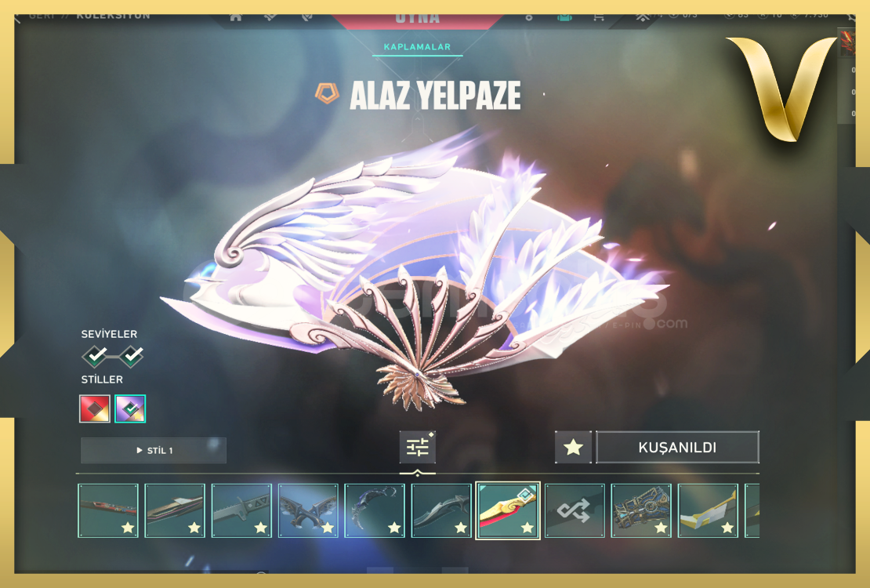Click the orange pentagon icon beside Alaz Yelpaze
This screenshot has height=588, width=870.
pyautogui.click(x=327, y=93)
